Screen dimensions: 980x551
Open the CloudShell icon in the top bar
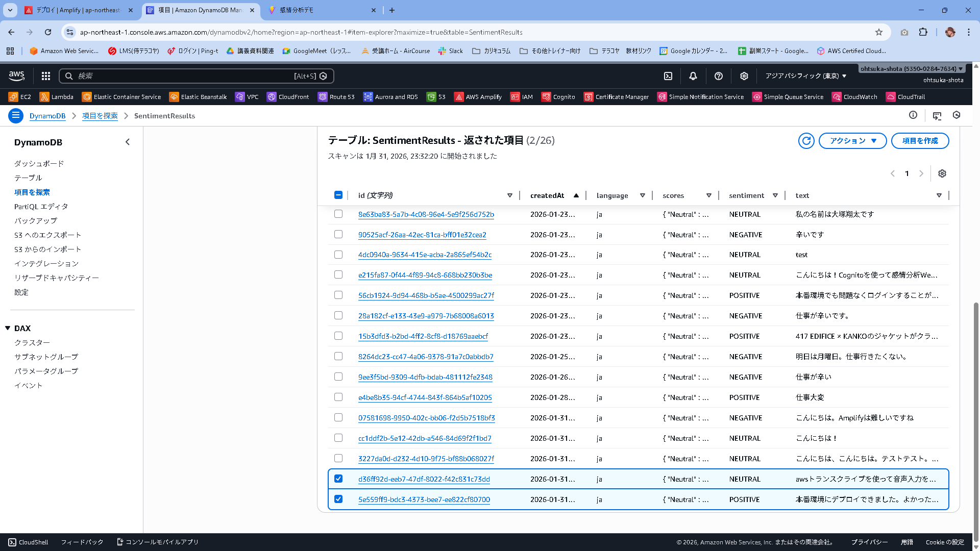668,76
